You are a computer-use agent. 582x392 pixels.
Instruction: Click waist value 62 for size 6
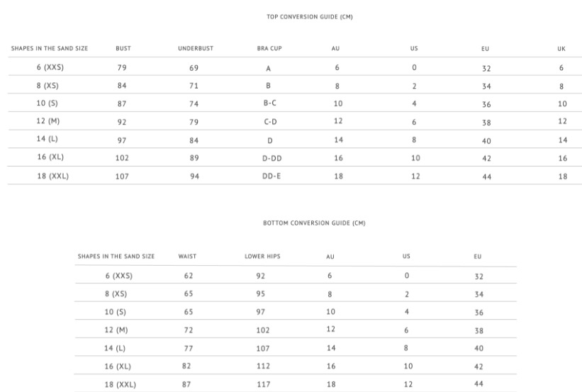click(188, 276)
